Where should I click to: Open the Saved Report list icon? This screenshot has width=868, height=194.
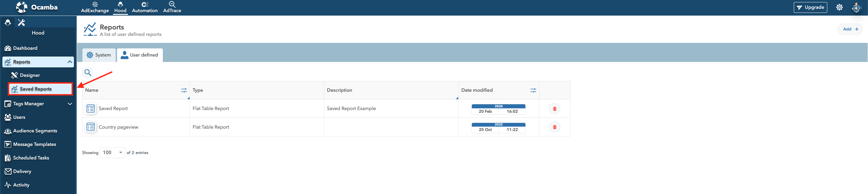[x=91, y=109]
